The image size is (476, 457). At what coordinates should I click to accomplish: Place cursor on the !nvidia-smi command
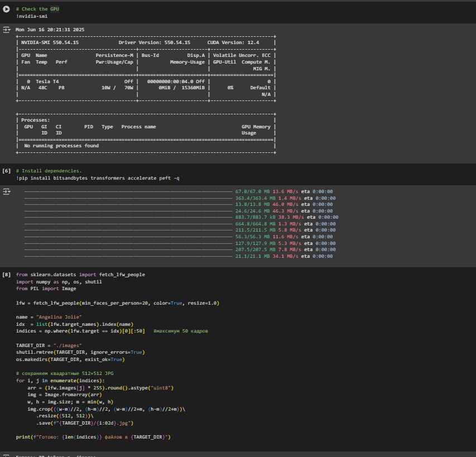click(x=31, y=16)
